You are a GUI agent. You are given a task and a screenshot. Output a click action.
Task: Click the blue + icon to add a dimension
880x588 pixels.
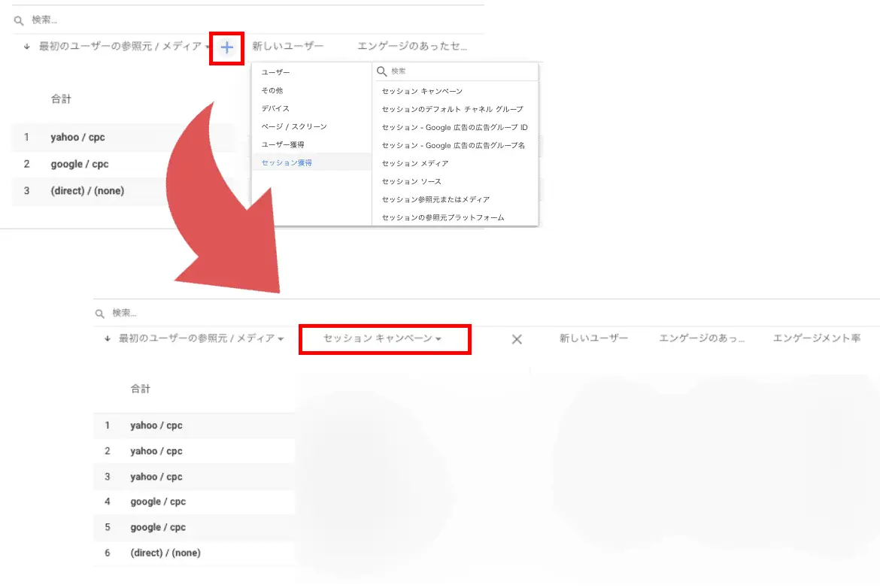tap(226, 46)
